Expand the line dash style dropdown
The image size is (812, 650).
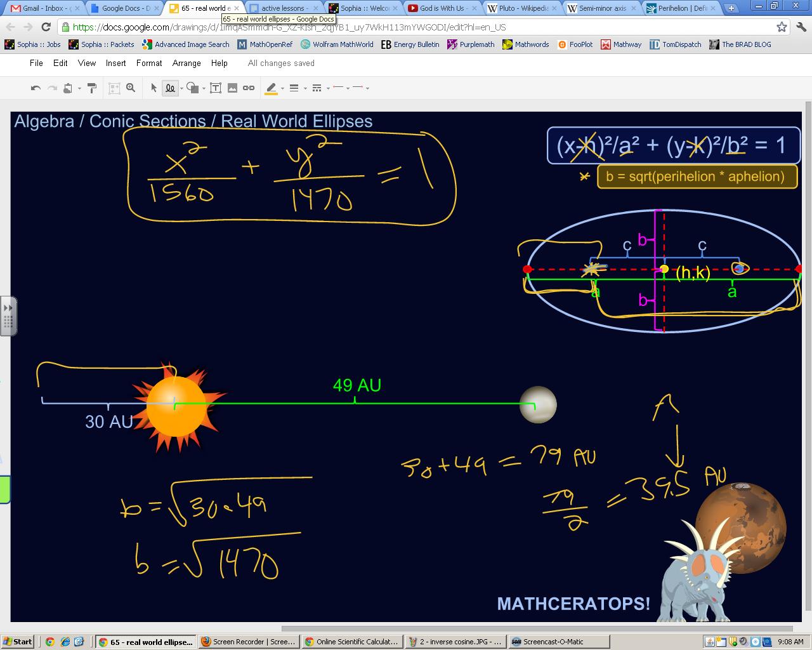328,89
